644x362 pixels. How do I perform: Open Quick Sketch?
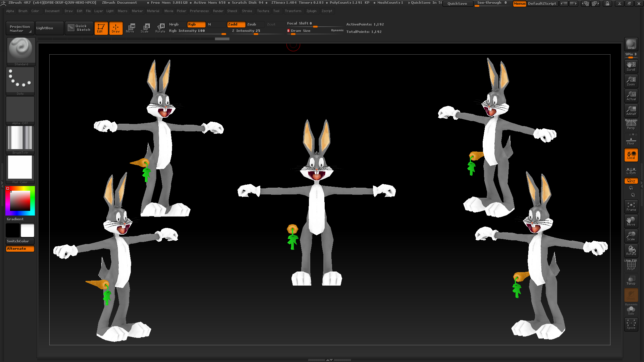click(x=79, y=28)
